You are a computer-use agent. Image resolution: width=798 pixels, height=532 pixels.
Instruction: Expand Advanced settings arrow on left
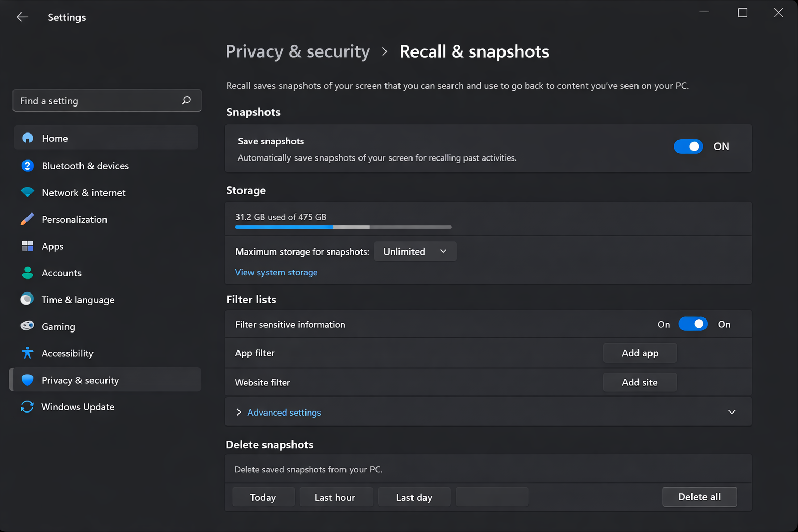pos(238,412)
